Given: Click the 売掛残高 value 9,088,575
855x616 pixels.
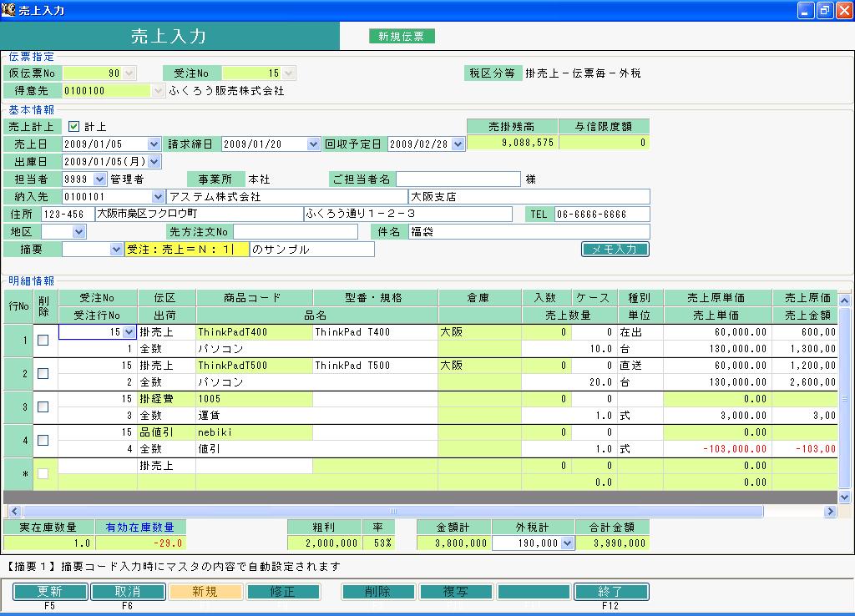Looking at the screenshot, I should point(512,142).
